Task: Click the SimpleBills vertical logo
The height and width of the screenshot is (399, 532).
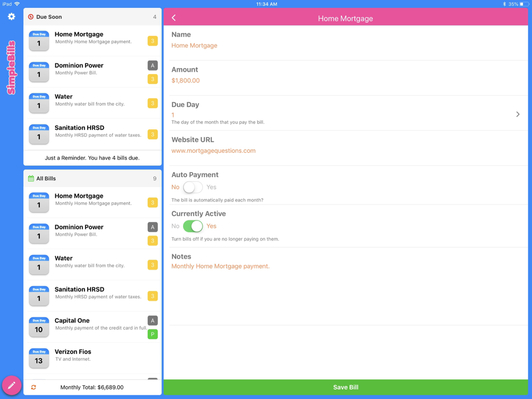Action: [11, 68]
